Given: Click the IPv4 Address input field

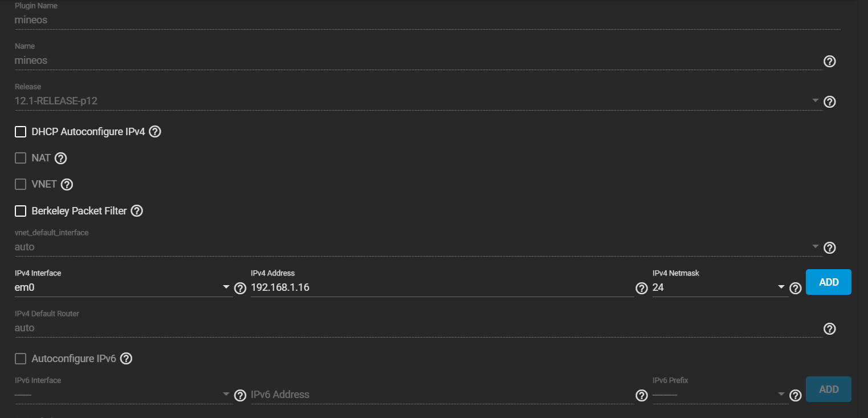Looking at the screenshot, I should pyautogui.click(x=442, y=287).
